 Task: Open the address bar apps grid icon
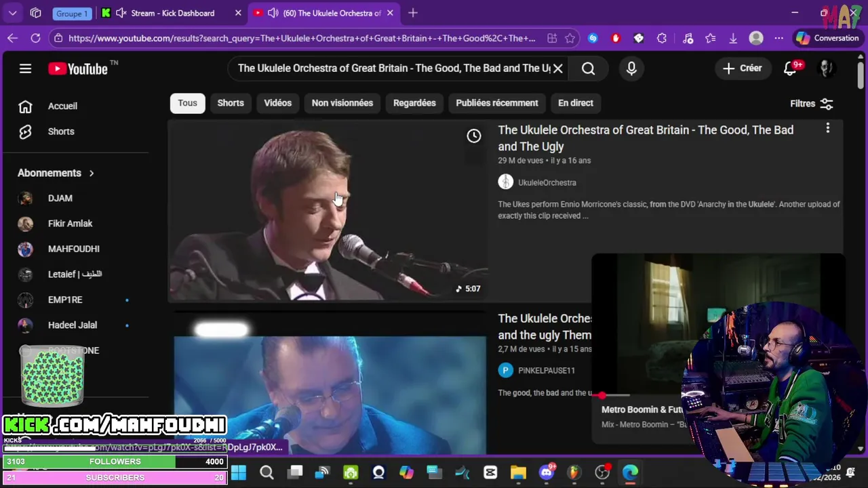[x=552, y=39]
